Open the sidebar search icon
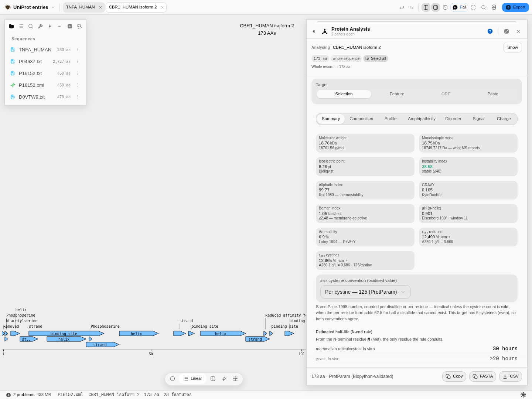The image size is (532, 399). click(x=31, y=26)
